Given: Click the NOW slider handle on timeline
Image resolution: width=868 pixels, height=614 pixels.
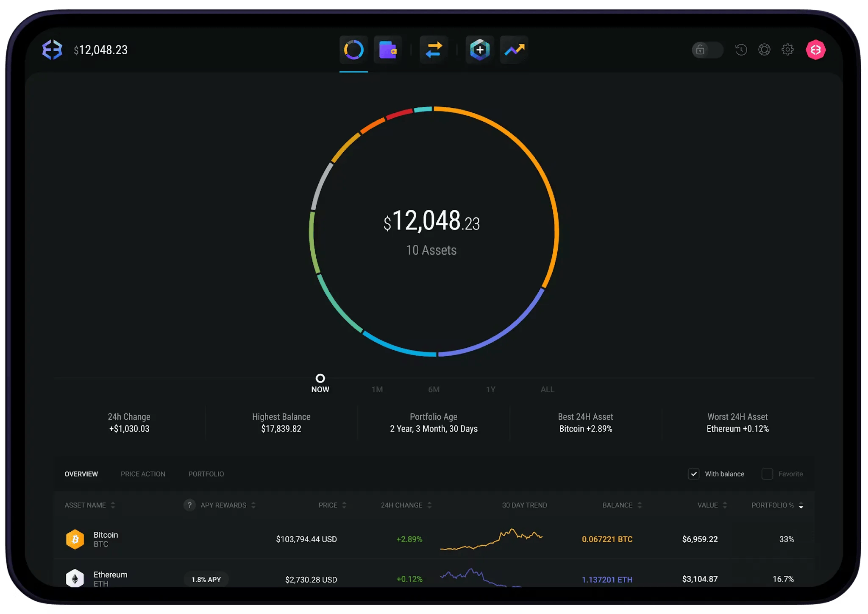Looking at the screenshot, I should [320, 379].
